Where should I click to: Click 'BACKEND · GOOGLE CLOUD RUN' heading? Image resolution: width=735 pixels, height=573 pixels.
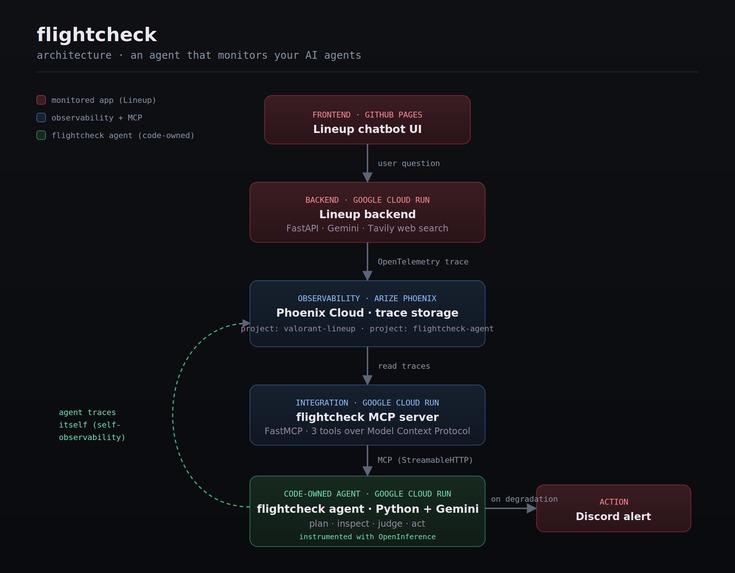[368, 200]
